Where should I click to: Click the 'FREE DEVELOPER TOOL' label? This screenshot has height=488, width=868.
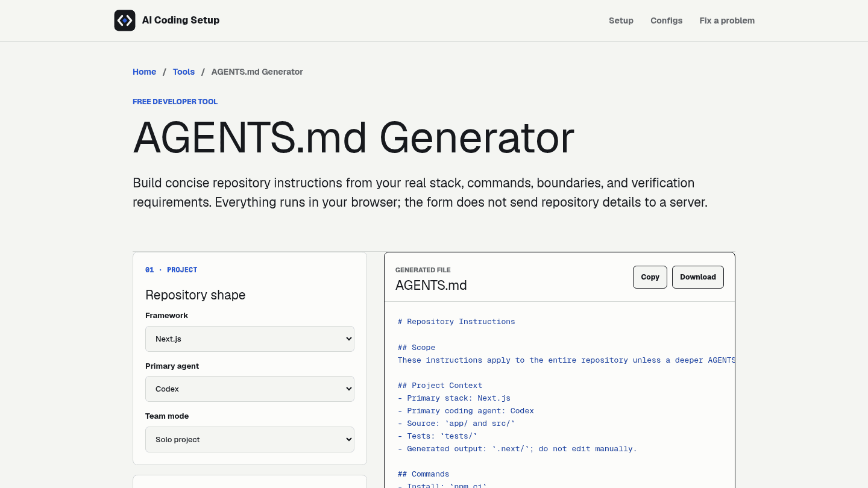coord(175,102)
